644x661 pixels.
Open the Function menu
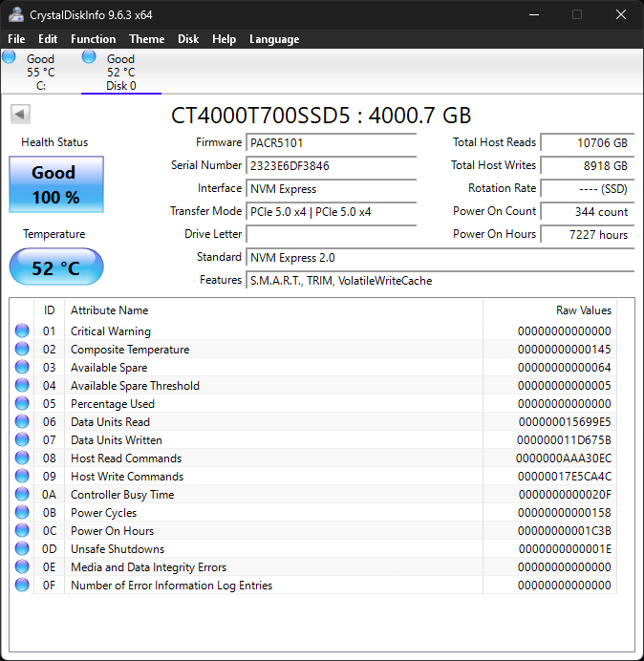click(94, 39)
